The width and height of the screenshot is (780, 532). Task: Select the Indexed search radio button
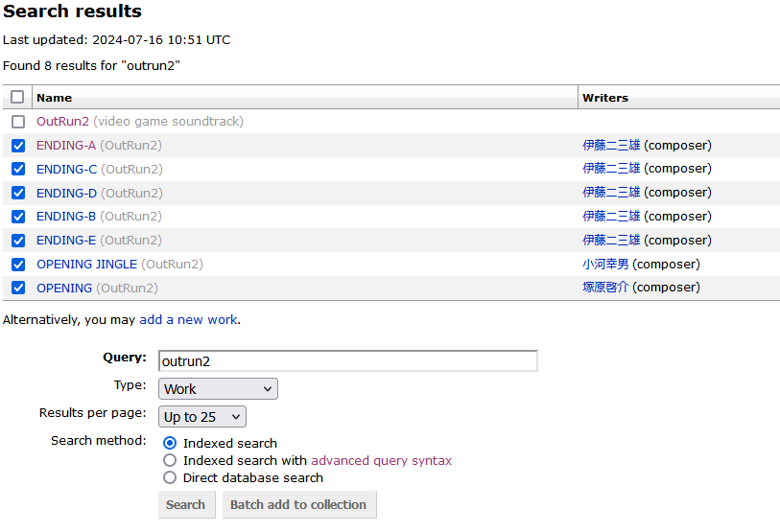170,443
